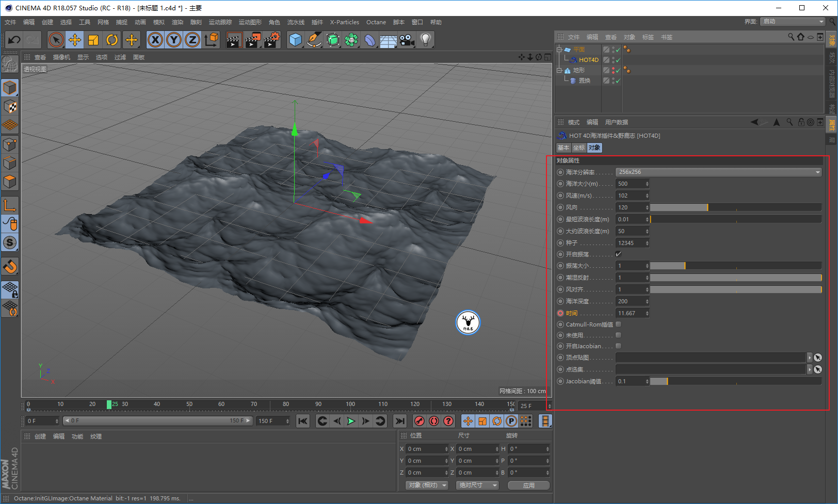Click the Jacobian阈值 slider

736,381
